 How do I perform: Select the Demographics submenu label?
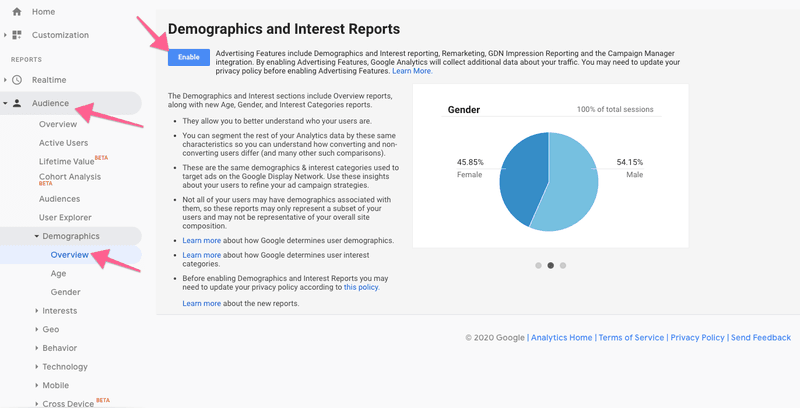[x=71, y=236]
